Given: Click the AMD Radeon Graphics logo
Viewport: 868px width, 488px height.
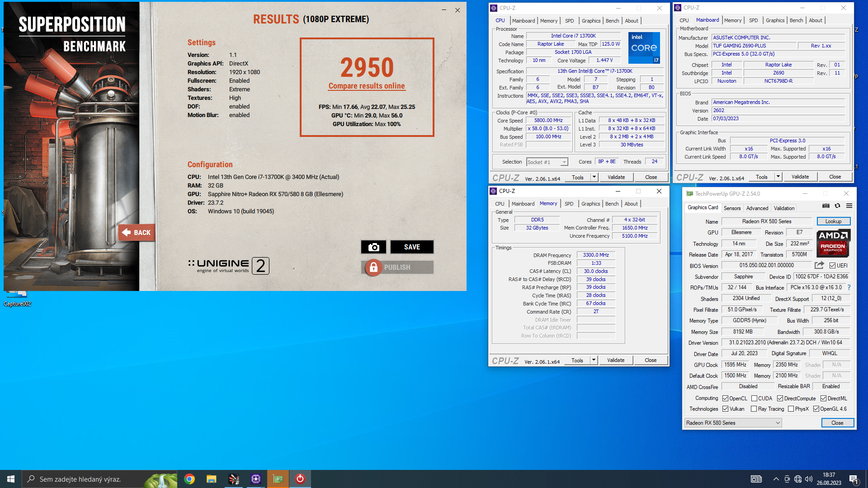Looking at the screenshot, I should coord(833,243).
